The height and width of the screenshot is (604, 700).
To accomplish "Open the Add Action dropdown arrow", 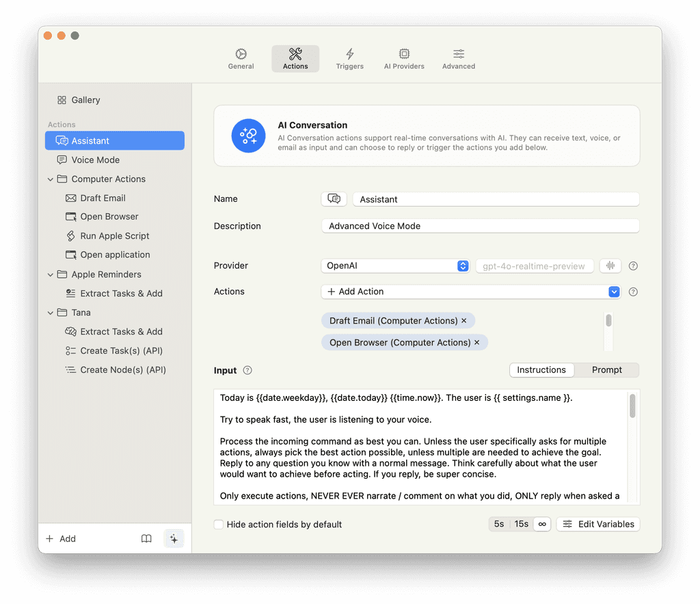I will click(x=614, y=291).
